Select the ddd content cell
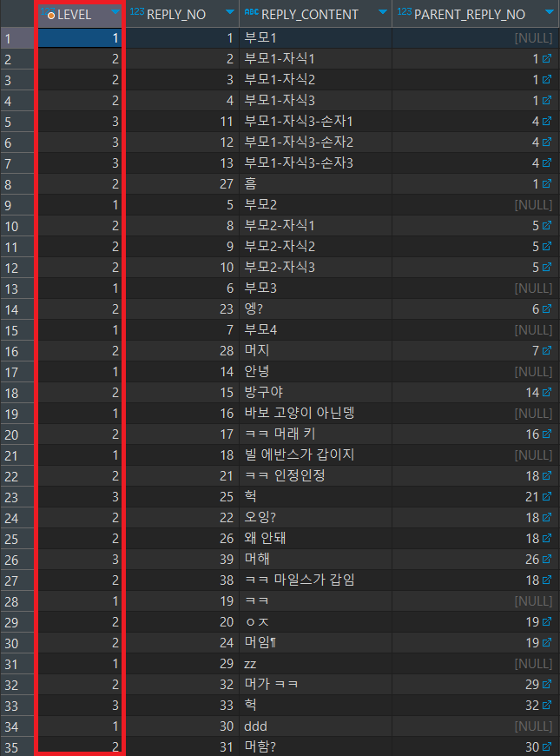The height and width of the screenshot is (756, 560). (315, 726)
